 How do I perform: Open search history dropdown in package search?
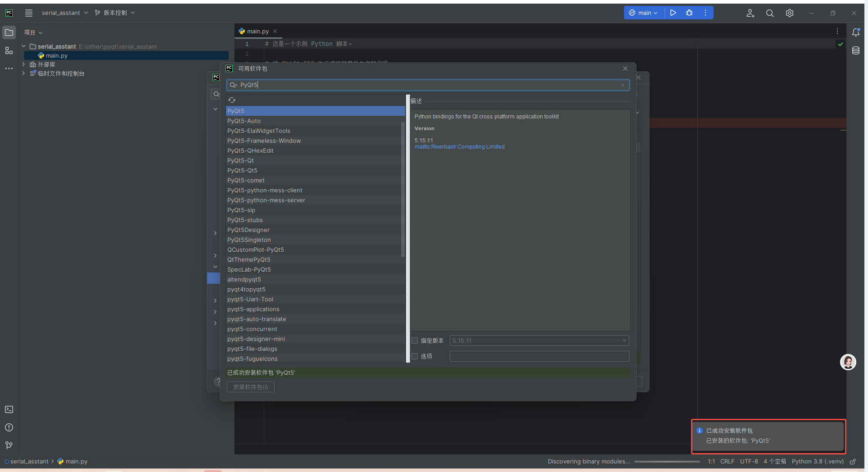pyautogui.click(x=233, y=85)
